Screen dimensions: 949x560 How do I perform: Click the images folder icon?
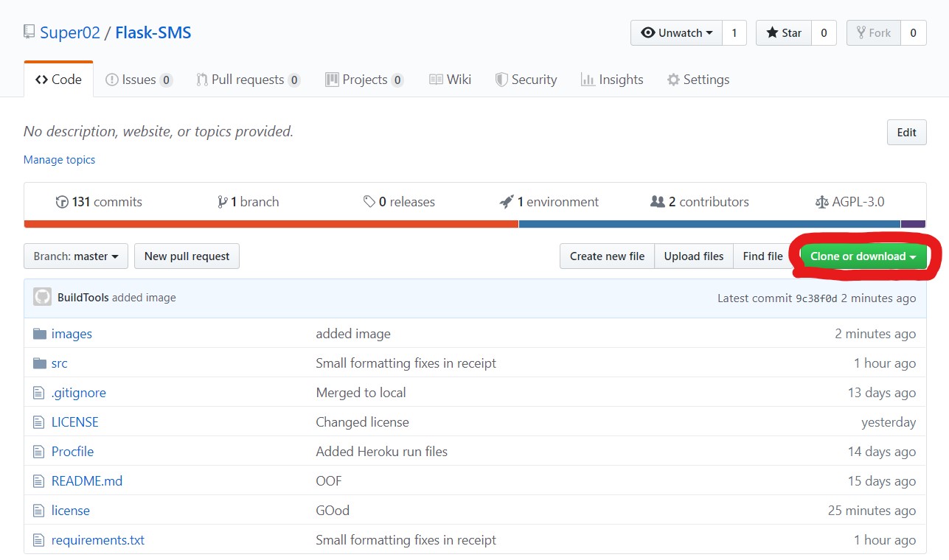click(x=40, y=334)
